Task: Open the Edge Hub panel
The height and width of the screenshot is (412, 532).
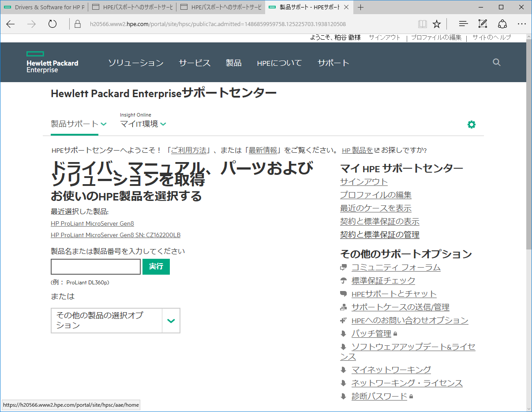Action: point(463,24)
